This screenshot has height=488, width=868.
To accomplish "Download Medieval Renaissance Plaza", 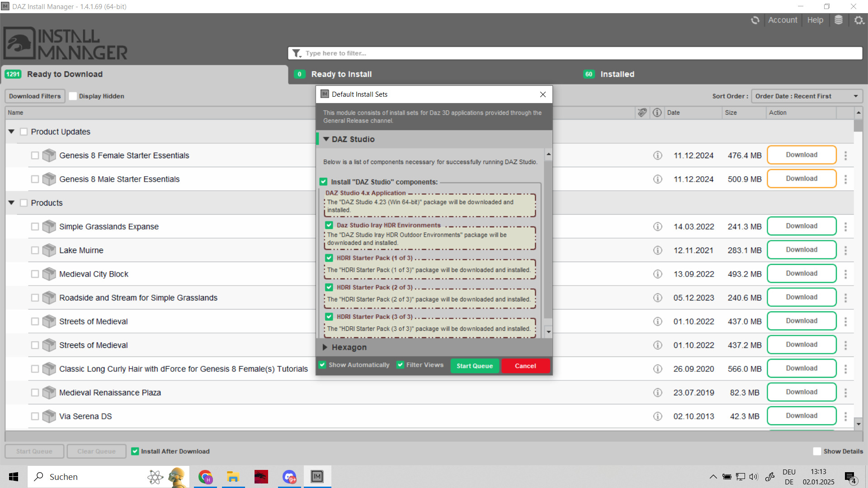I will (802, 392).
